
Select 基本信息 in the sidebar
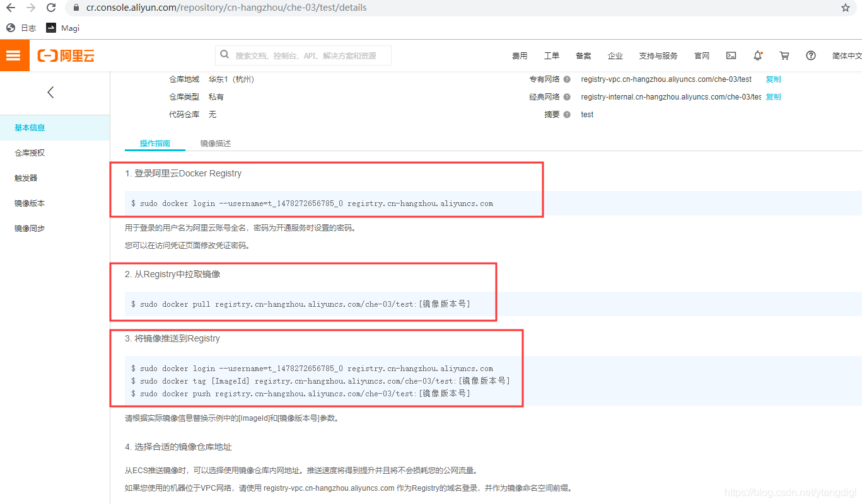[x=55, y=127]
